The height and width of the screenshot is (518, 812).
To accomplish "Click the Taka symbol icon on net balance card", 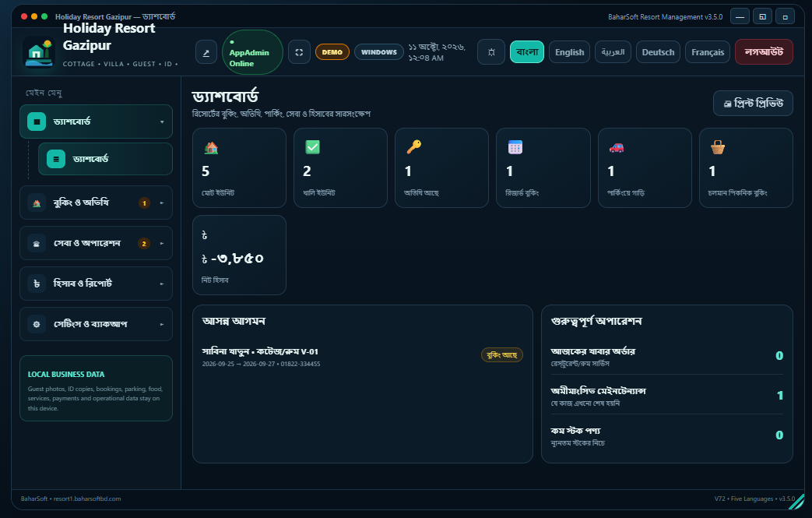I will 205,235.
